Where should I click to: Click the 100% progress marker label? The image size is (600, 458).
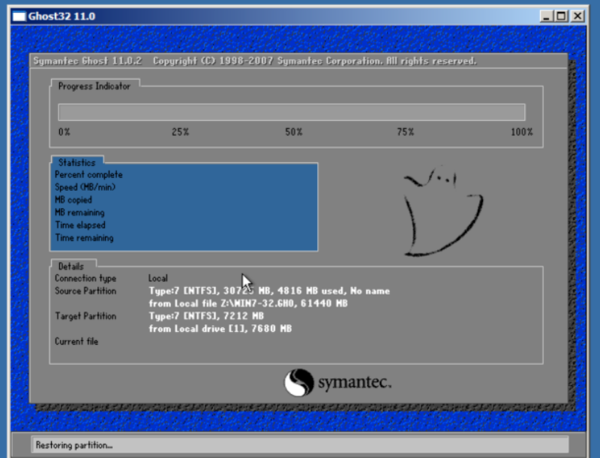(521, 132)
